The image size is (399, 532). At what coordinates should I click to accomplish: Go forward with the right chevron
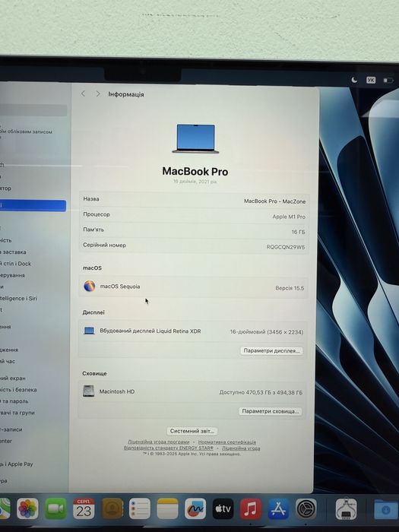coord(98,94)
